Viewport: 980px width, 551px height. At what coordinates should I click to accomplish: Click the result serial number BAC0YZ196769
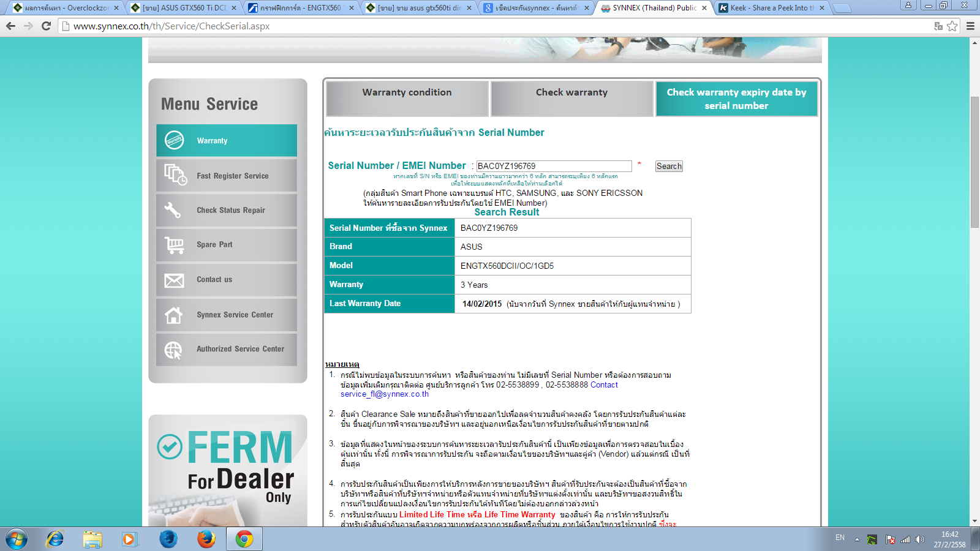pyautogui.click(x=489, y=228)
